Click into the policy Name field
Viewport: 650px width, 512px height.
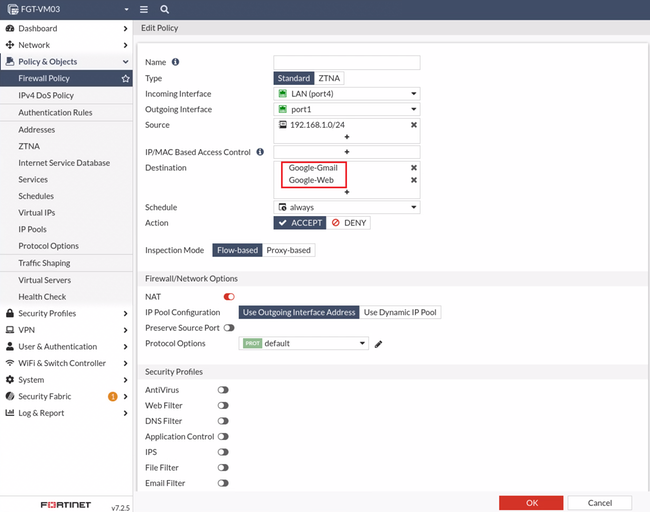click(347, 62)
